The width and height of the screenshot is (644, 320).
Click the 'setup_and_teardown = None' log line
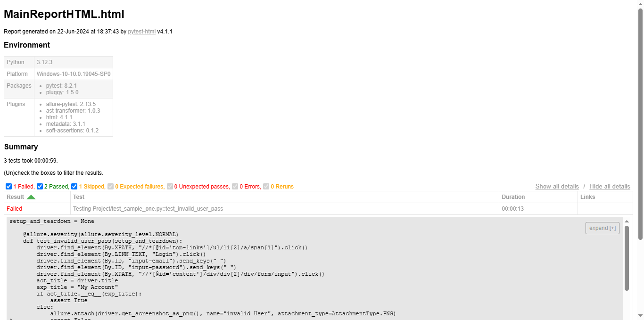point(52,221)
